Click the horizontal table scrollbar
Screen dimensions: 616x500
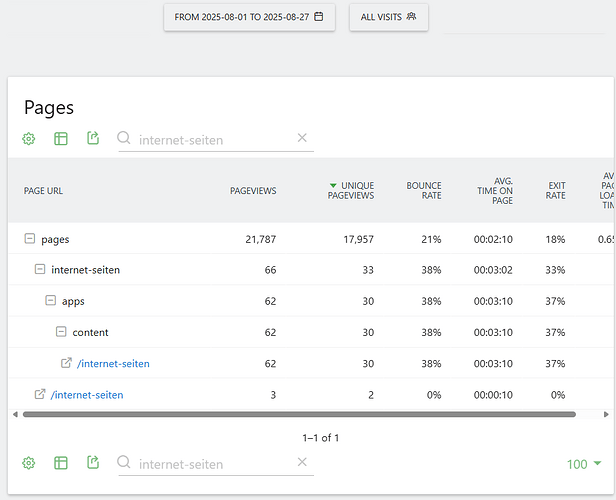click(298, 413)
